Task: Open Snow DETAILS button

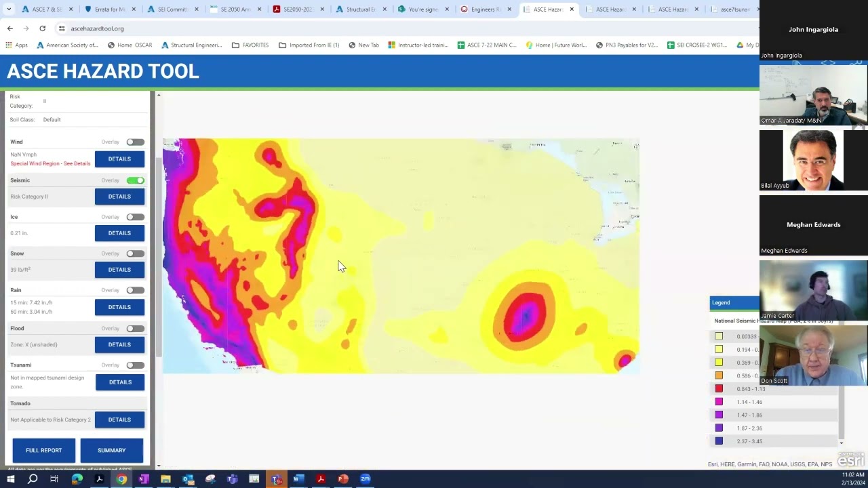Action: (119, 270)
